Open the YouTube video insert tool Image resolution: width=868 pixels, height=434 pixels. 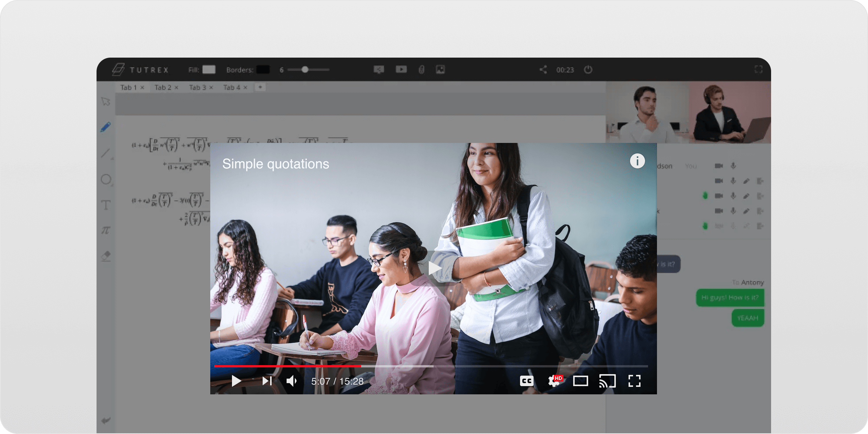(401, 69)
